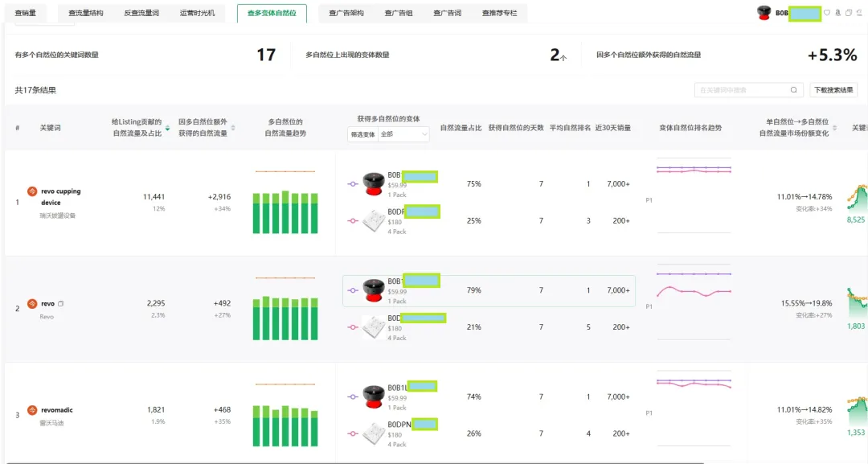Go to the 查推荐专栏 tab
Image resolution: width=868 pixels, height=464 pixels.
[x=499, y=13]
